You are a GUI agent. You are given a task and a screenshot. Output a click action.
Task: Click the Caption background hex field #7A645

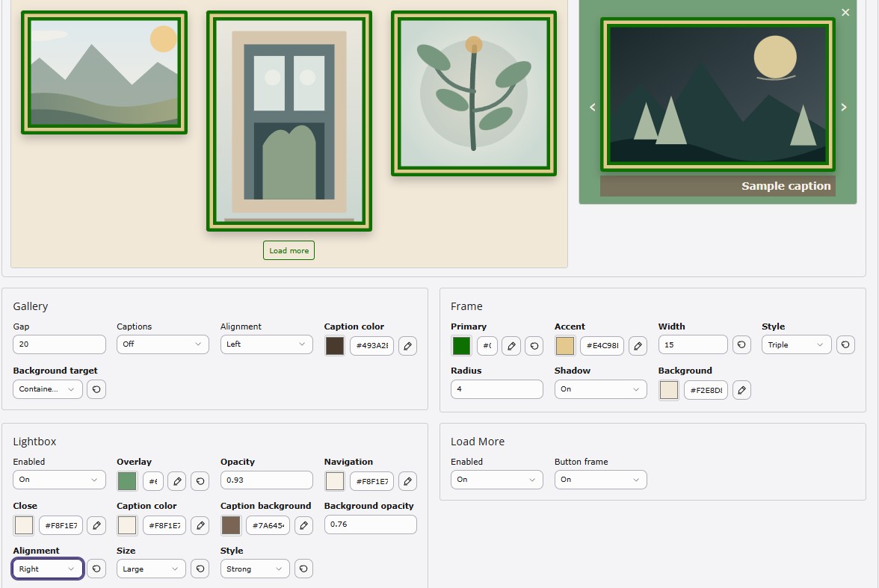coord(268,525)
